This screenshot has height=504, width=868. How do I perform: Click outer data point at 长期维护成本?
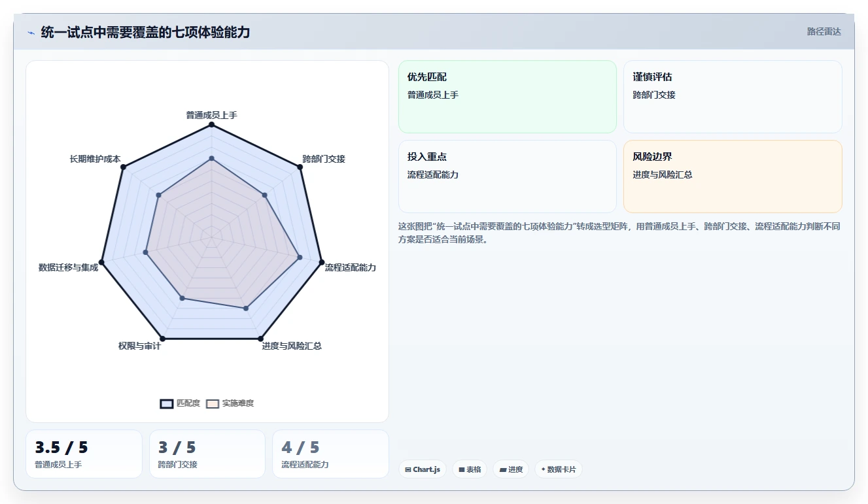tap(123, 167)
